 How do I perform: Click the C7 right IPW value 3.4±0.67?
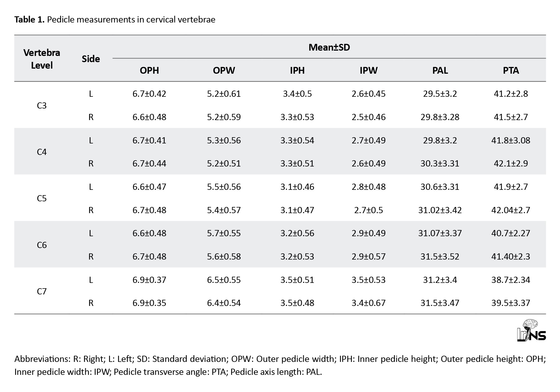tap(368, 303)
